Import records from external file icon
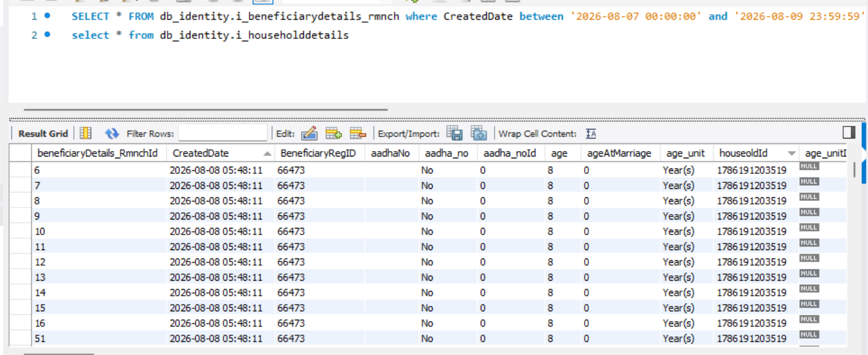The image size is (868, 355). pyautogui.click(x=478, y=133)
